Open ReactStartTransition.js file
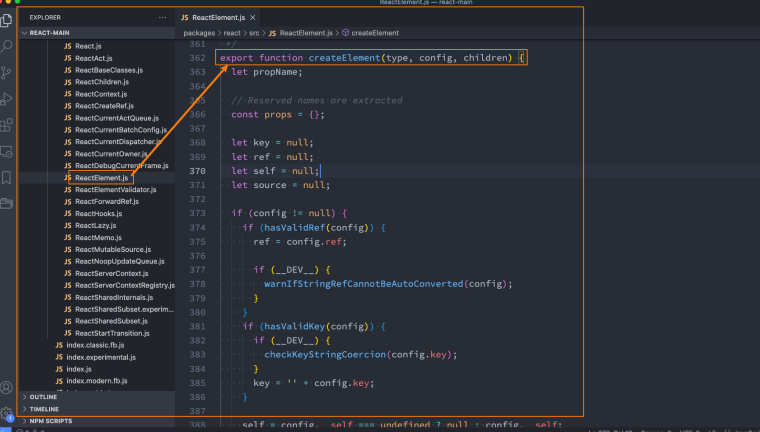 coord(112,334)
